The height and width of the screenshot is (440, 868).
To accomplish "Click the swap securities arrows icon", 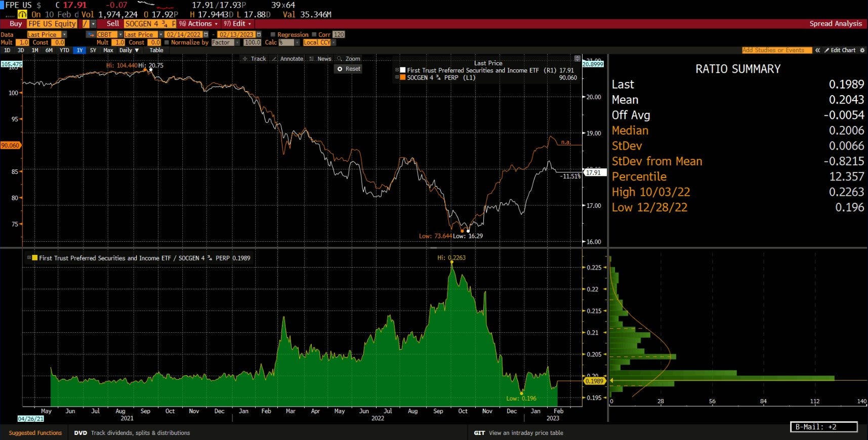I will (x=91, y=34).
